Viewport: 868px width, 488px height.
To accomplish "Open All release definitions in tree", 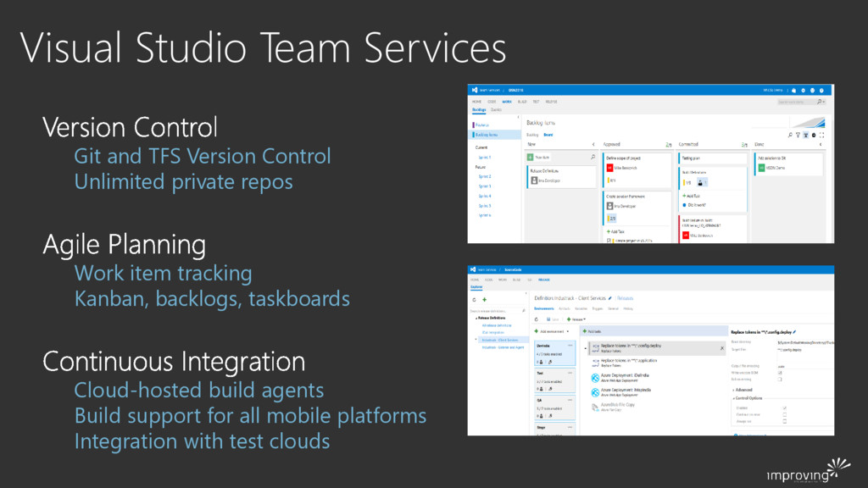I will click(497, 325).
